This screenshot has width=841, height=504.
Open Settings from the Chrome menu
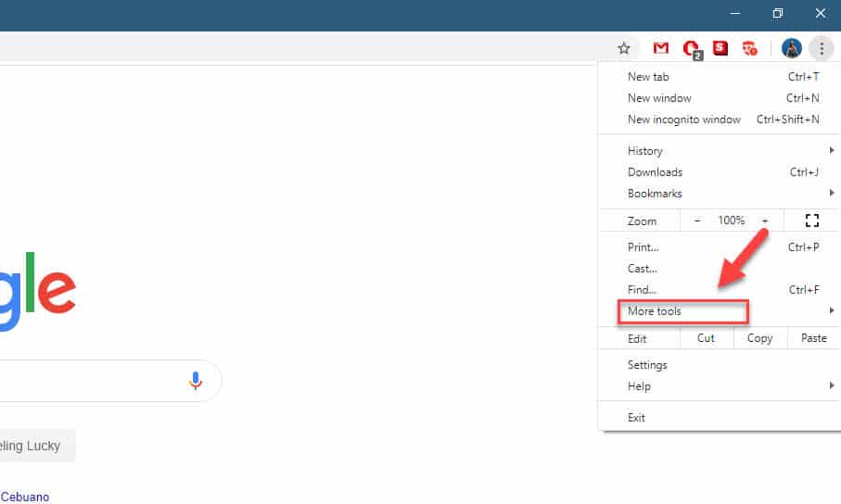720,365
